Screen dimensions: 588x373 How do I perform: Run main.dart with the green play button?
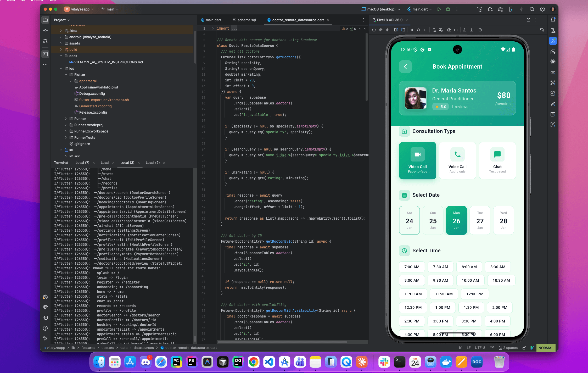[439, 9]
